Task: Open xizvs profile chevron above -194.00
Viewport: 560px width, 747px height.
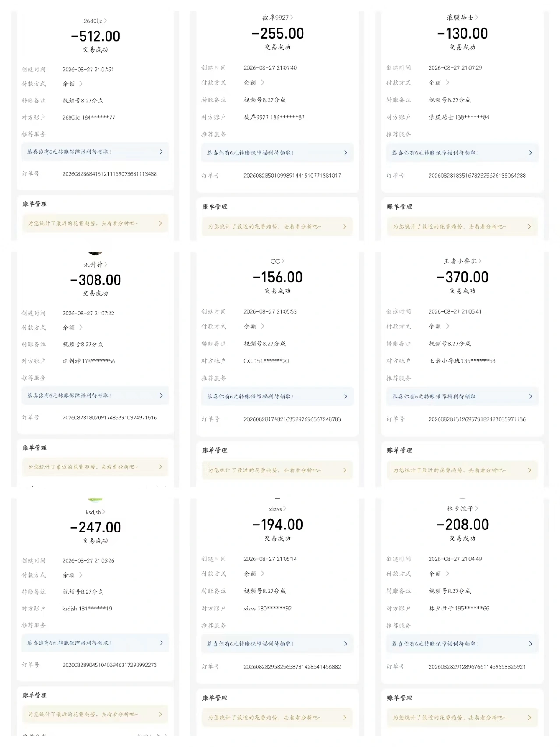Action: click(x=285, y=508)
